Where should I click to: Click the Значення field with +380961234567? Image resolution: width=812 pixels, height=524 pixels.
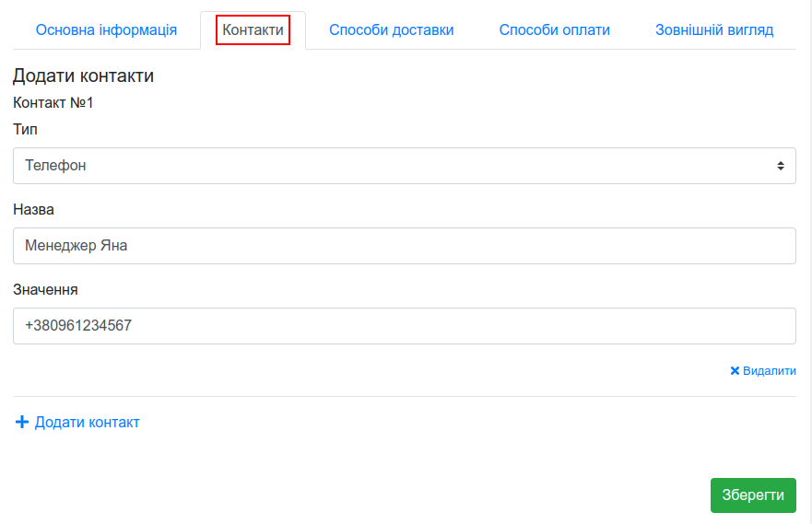pyautogui.click(x=404, y=326)
